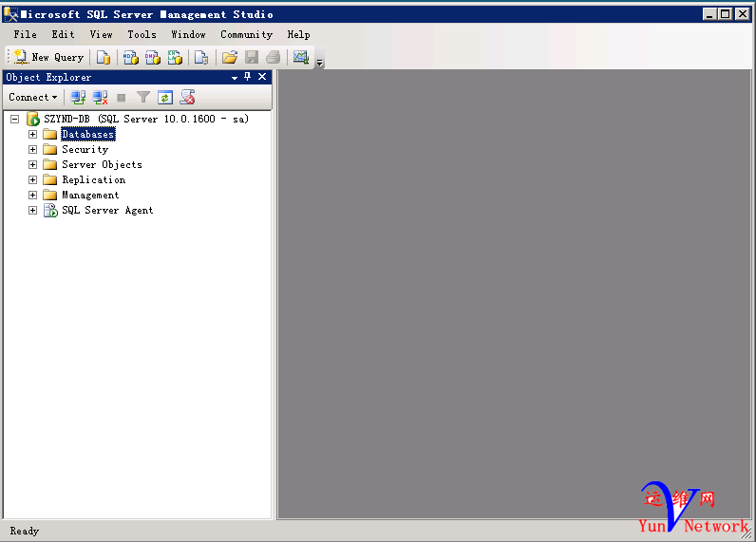Viewport: 756px width, 542px height.
Task: Click the Stop square icon
Action: pyautogui.click(x=122, y=98)
